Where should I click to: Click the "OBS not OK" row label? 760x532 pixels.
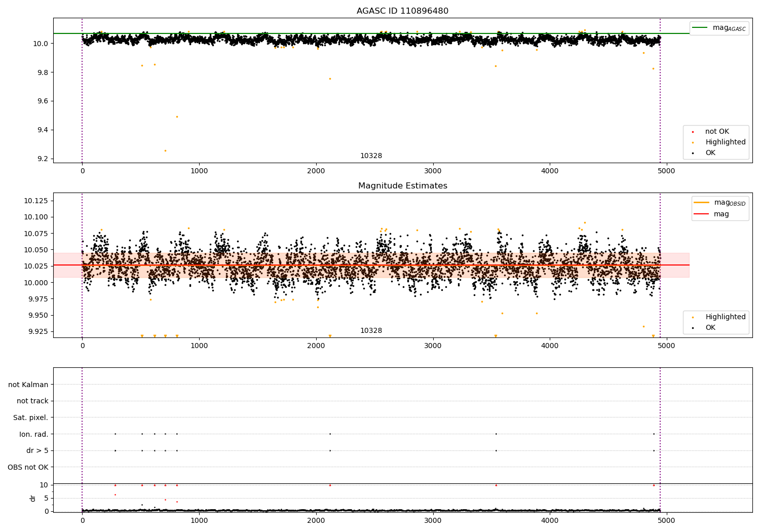[x=28, y=467]
